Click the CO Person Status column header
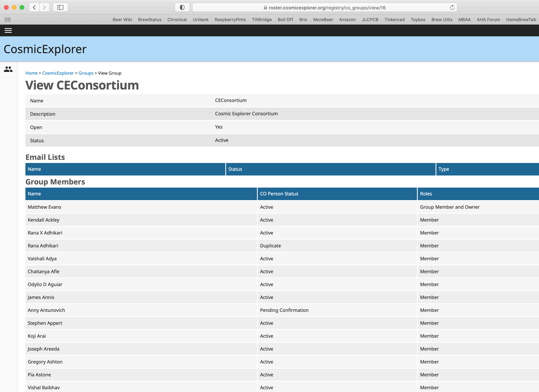Screen dimensions: 539x392 pos(337,194)
